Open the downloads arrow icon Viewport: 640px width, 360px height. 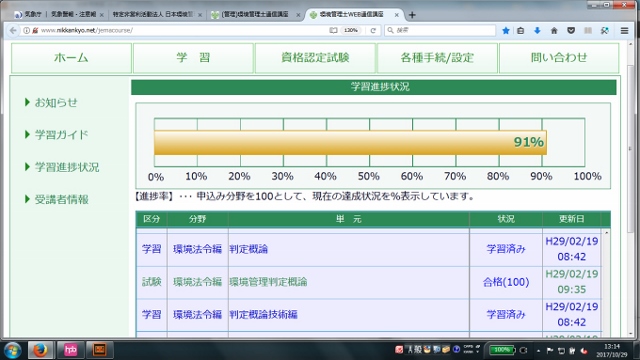point(537,31)
